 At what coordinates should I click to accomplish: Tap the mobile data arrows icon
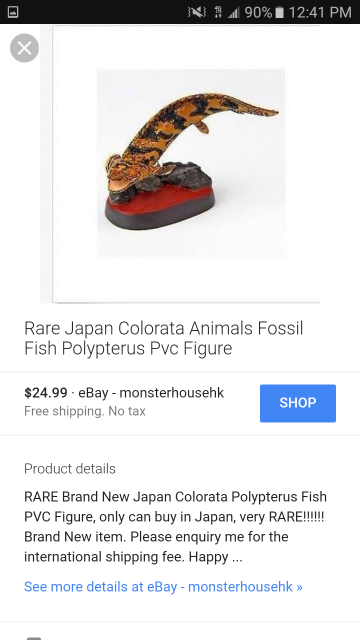(218, 12)
